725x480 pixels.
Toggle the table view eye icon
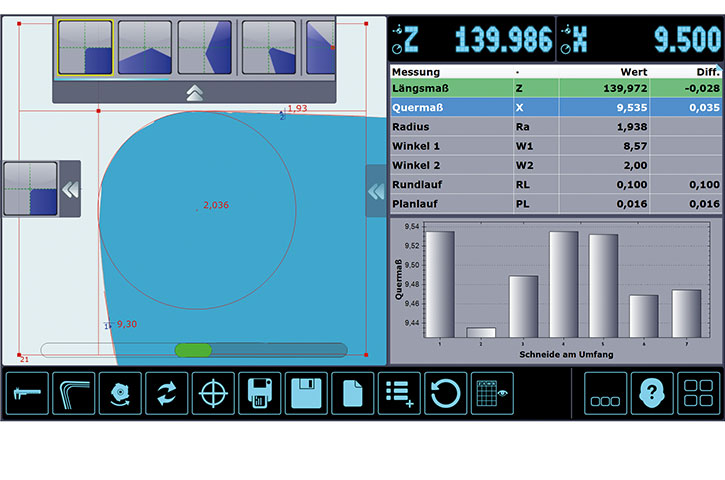(491, 394)
